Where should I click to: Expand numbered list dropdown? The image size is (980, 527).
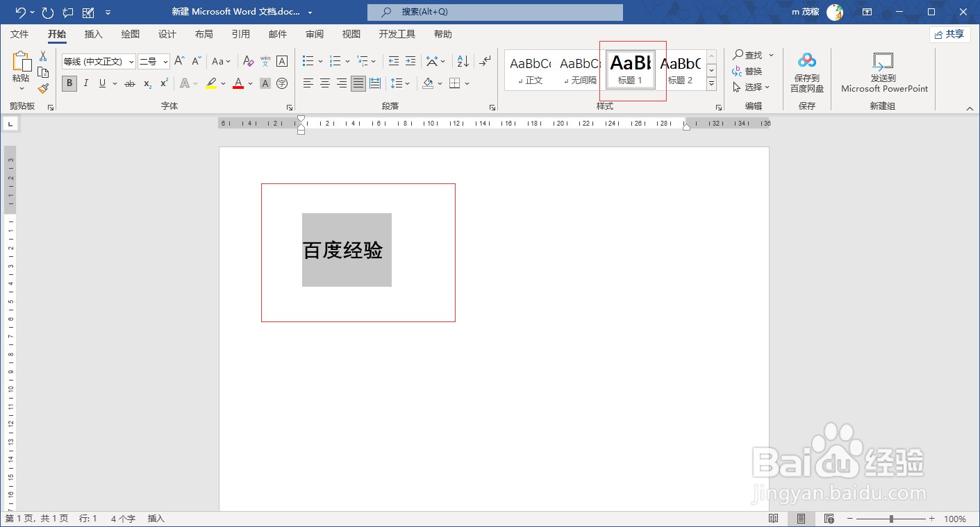[347, 61]
